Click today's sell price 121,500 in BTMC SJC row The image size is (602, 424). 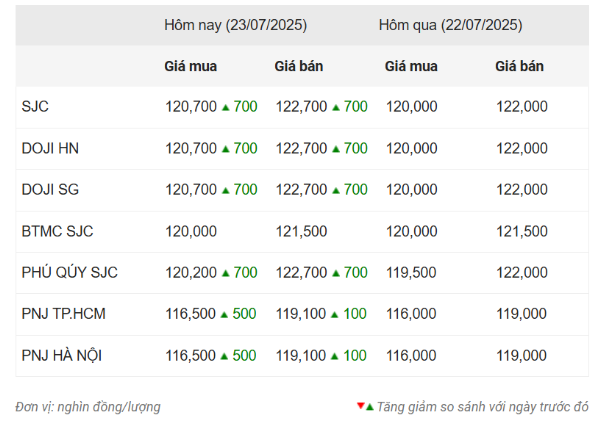pyautogui.click(x=301, y=231)
